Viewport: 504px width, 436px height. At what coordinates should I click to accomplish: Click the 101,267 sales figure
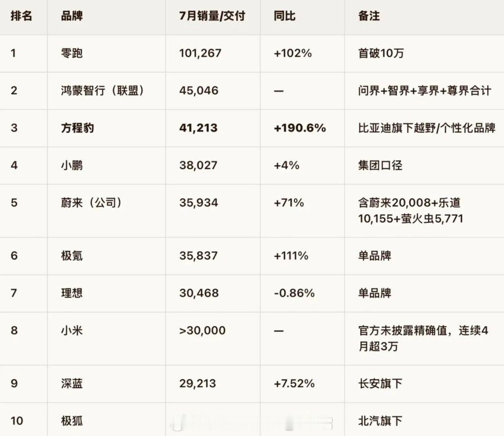[200, 53]
